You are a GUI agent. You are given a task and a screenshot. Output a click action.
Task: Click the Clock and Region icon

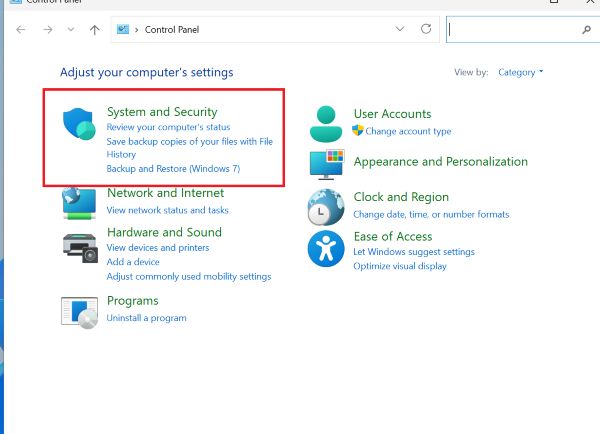(x=326, y=206)
